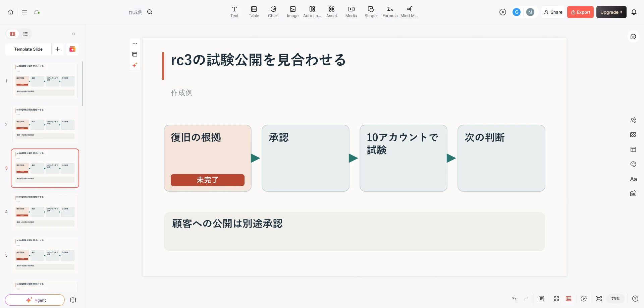
Task: Select slide 4 thumbnail
Action: tap(45, 212)
